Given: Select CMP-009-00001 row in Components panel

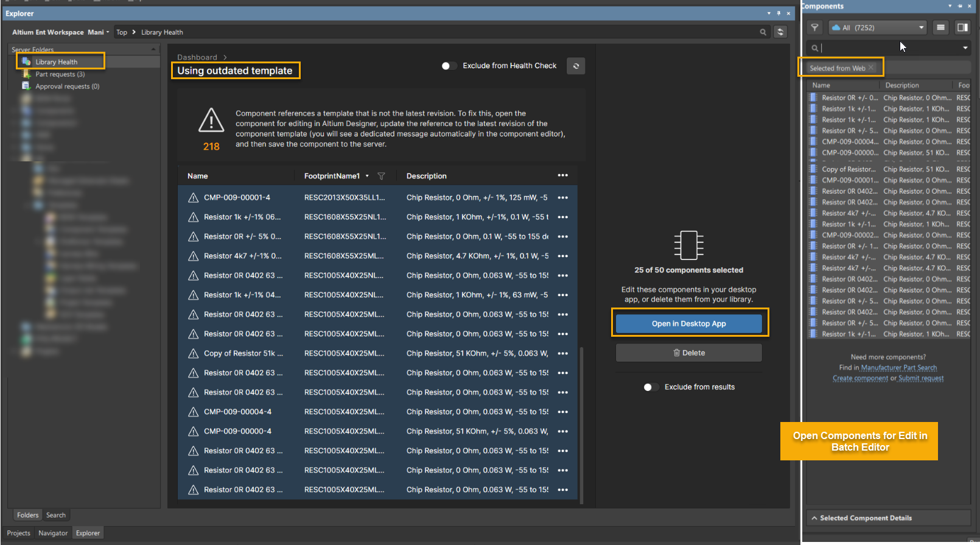Looking at the screenshot, I should [x=889, y=180].
